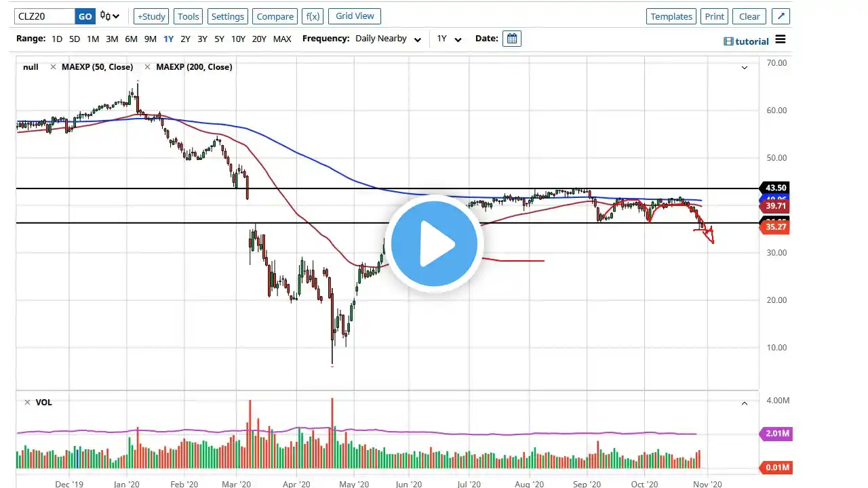The width and height of the screenshot is (868, 488).
Task: Open the 1Y period dropdown next to Frequency
Action: (x=449, y=39)
